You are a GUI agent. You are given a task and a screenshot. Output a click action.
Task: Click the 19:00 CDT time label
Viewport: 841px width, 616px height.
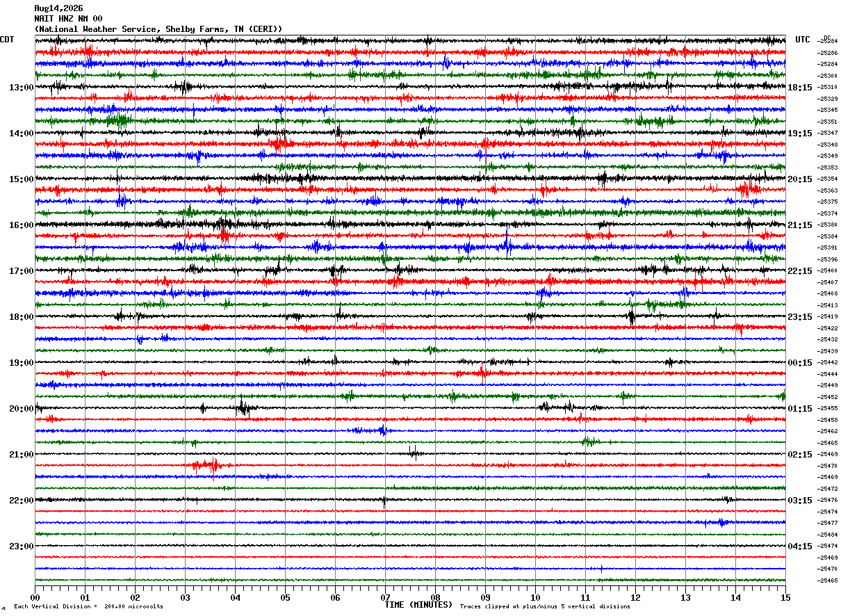tap(21, 362)
